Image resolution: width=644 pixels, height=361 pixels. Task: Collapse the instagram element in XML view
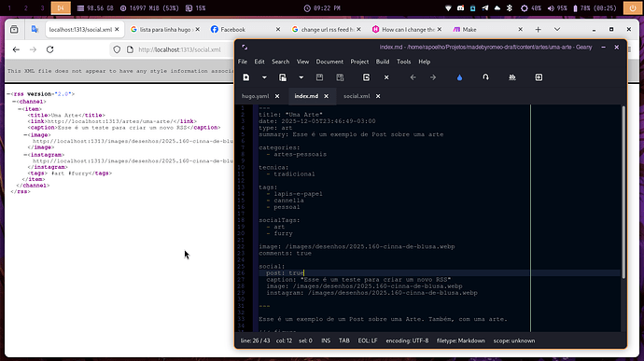[x=25, y=155]
